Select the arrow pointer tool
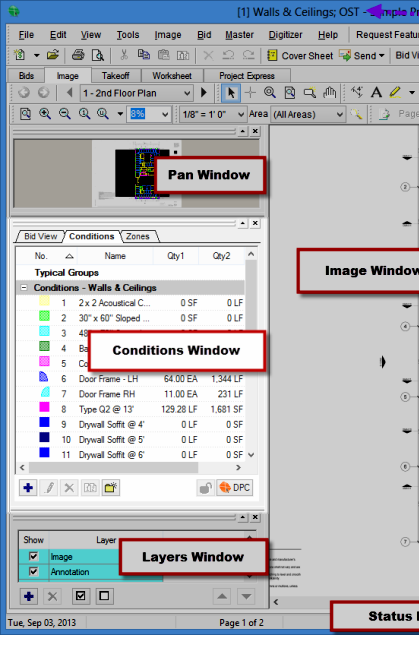This screenshot has height=647, width=419. 231,93
